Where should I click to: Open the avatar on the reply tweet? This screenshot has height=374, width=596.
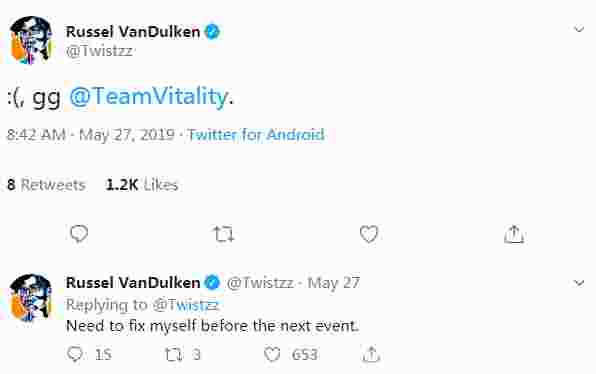pyautogui.click(x=30, y=298)
